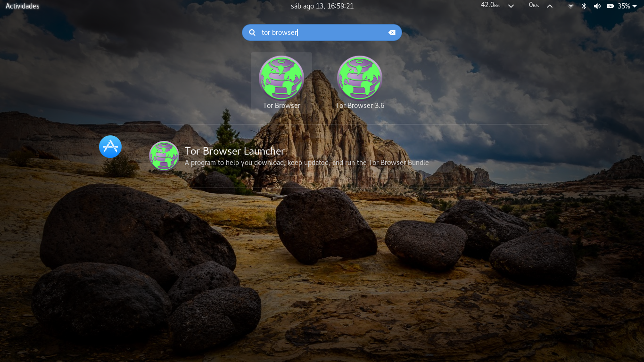This screenshot has height=362, width=644.
Task: Click the "Tor Browser 3.6" label
Action: pyautogui.click(x=360, y=106)
